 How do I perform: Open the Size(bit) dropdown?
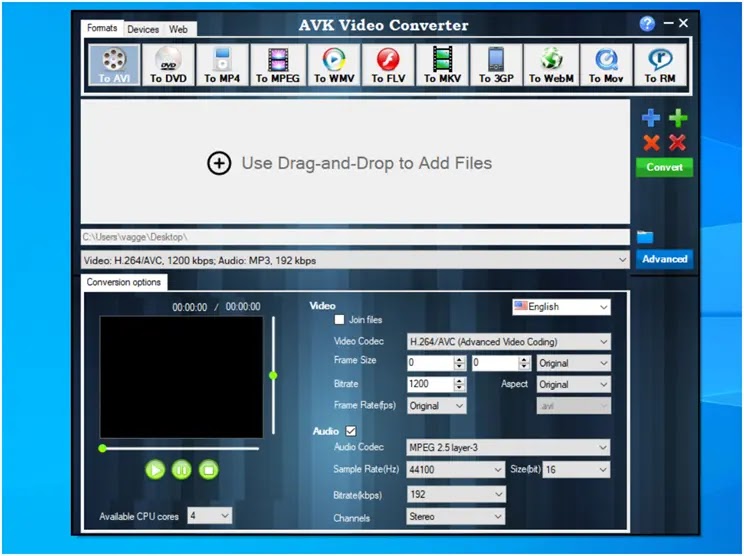[577, 470]
